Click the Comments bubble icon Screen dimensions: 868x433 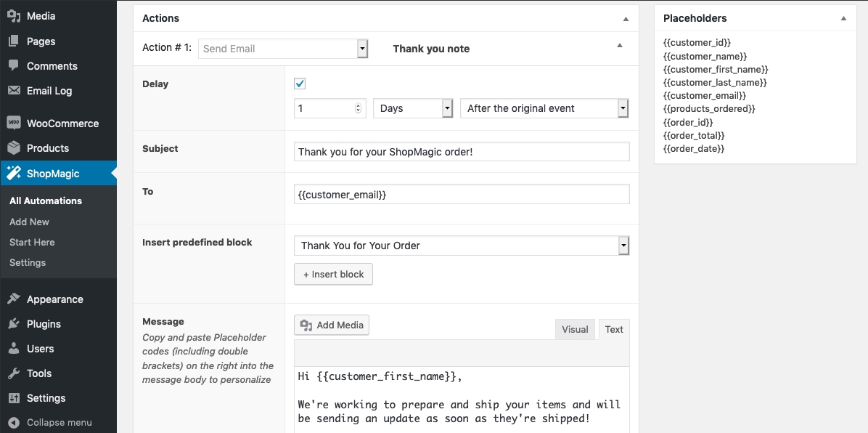pyautogui.click(x=14, y=65)
